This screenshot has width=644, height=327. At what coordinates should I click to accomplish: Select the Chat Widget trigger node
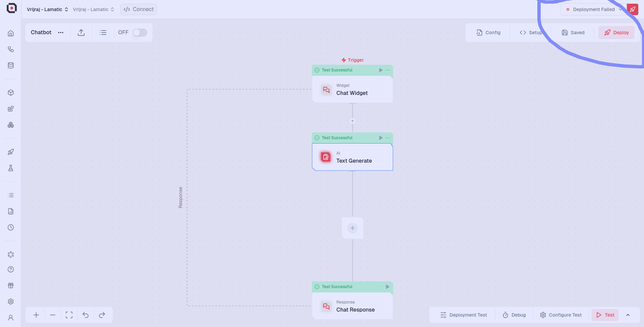pyautogui.click(x=352, y=90)
